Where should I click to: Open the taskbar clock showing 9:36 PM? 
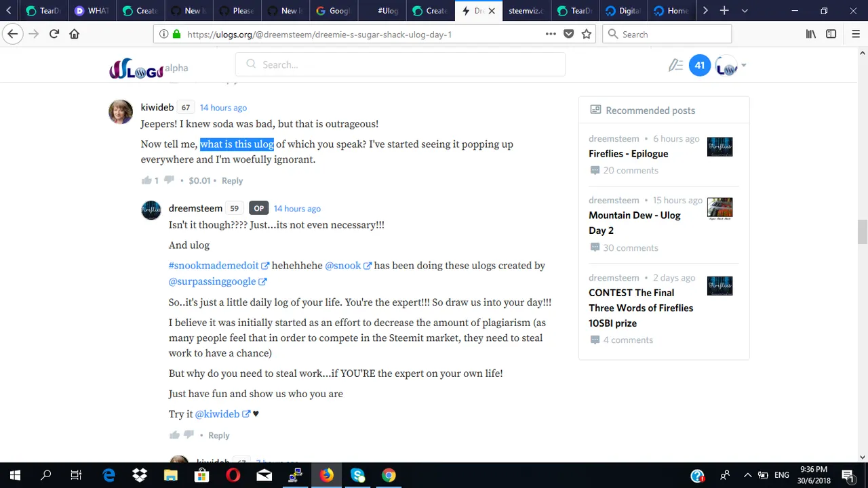pyautogui.click(x=814, y=475)
